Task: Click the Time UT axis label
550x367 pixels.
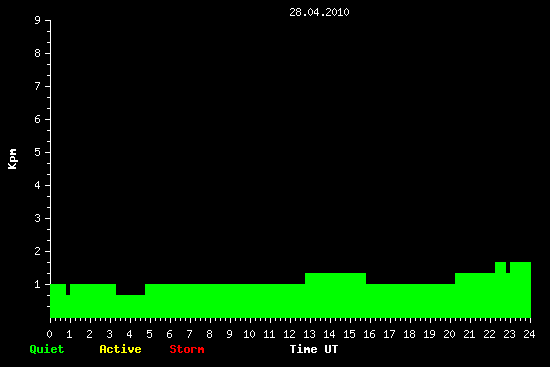Action: pyautogui.click(x=314, y=349)
